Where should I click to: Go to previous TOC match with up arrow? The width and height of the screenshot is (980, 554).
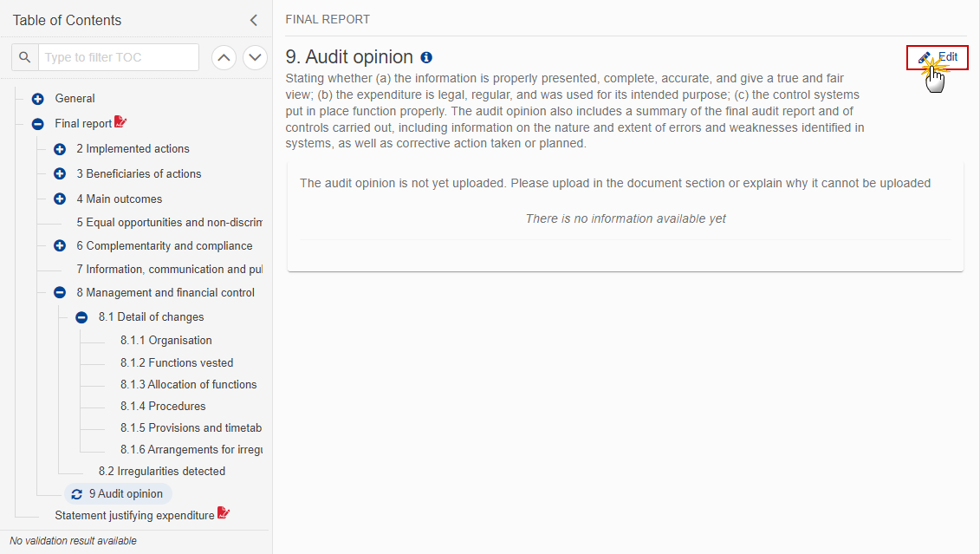224,57
